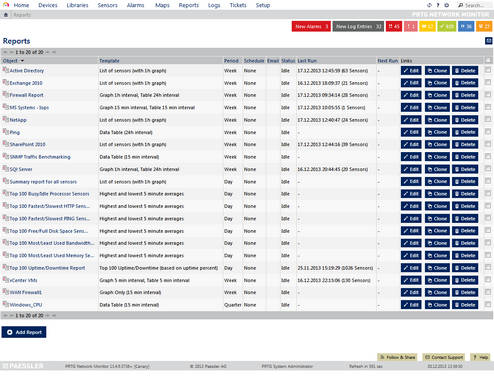This screenshot has width=494, height=390.
Task: Click the Contact Support button in footer
Action: tap(444, 357)
